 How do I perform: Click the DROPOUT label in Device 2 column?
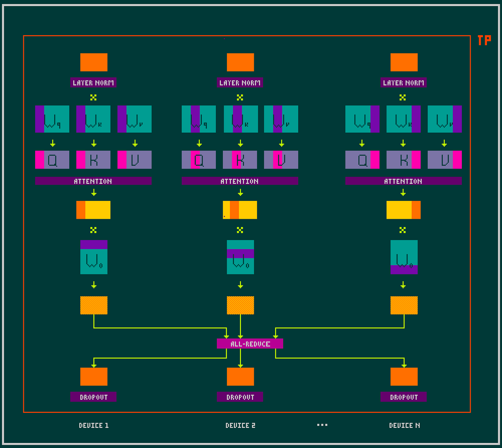coord(240,397)
